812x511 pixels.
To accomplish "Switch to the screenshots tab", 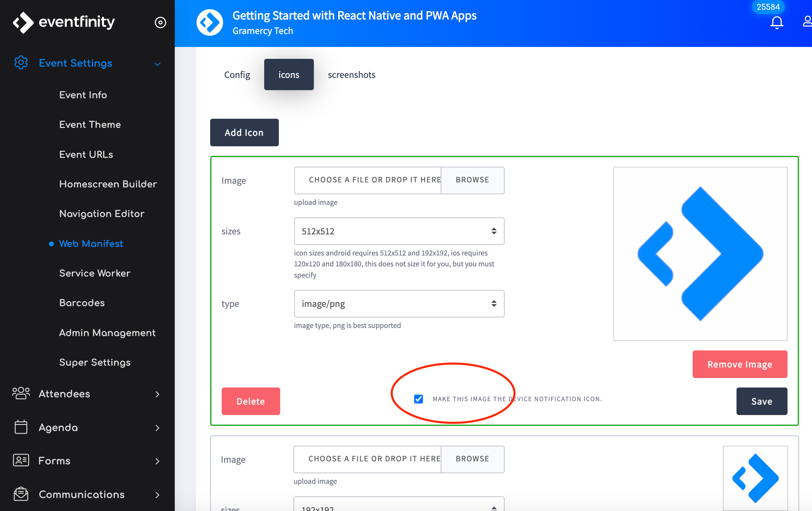I will click(x=351, y=75).
